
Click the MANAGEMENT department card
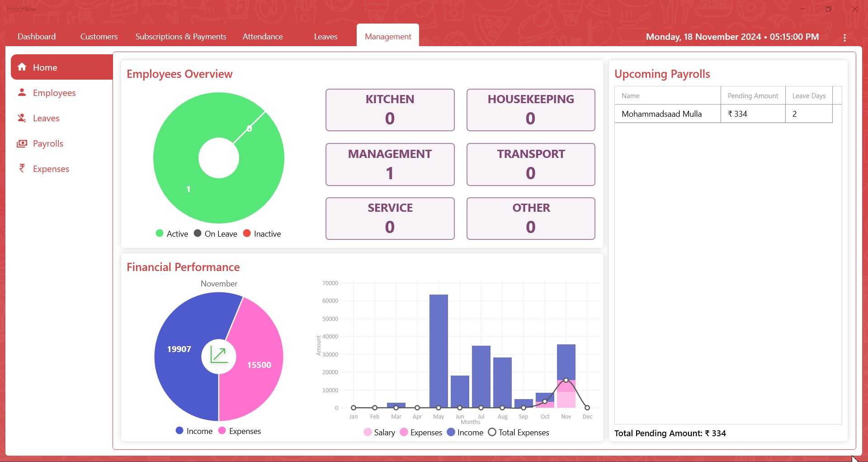pyautogui.click(x=390, y=164)
